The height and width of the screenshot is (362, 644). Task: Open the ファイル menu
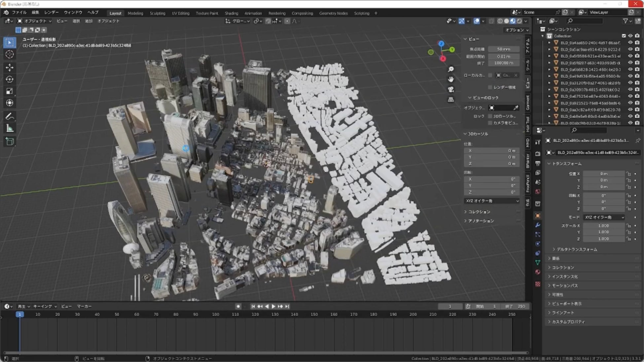pos(19,13)
